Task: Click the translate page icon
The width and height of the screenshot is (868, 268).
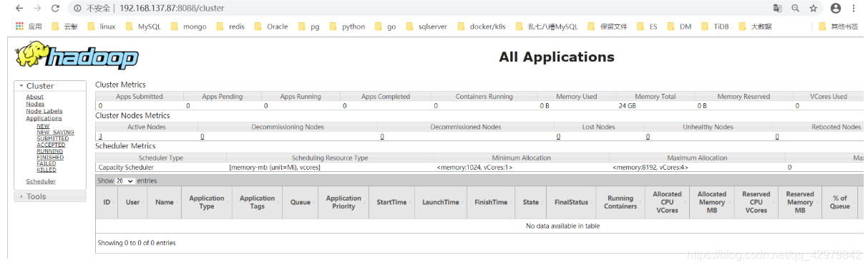Action: pos(777,9)
